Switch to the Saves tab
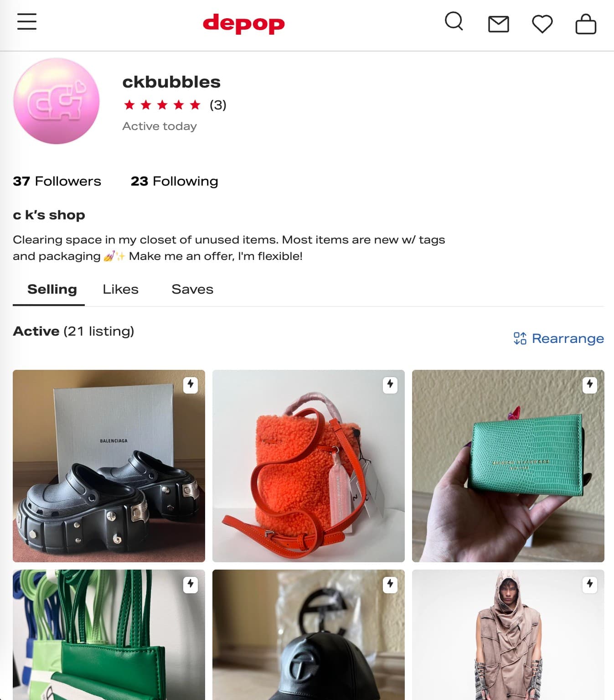 point(192,289)
